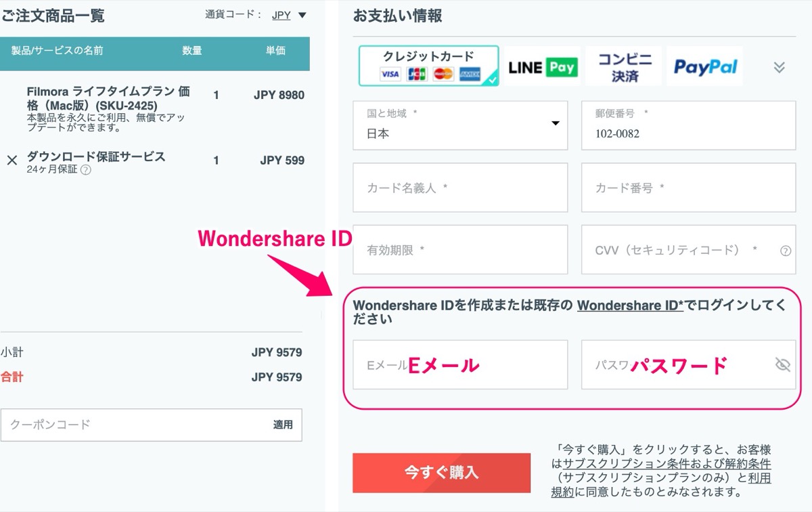Select convenience store payment (コンビニ決済)
The width and height of the screenshot is (812, 512).
[624, 66]
